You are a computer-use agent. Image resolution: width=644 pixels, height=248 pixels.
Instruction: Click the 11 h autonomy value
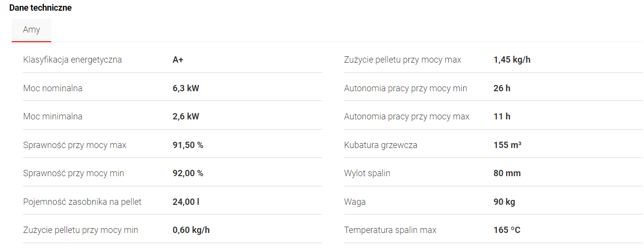tap(502, 116)
